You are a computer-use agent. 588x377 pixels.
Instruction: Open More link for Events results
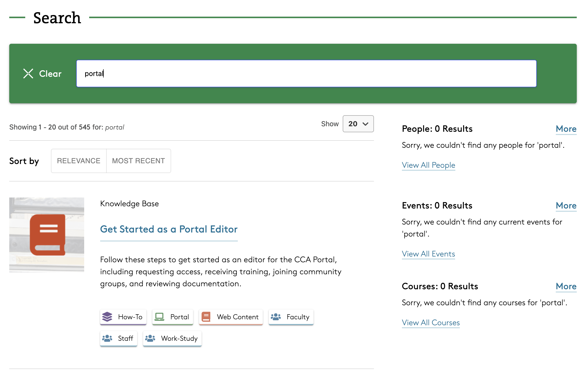[x=566, y=205]
